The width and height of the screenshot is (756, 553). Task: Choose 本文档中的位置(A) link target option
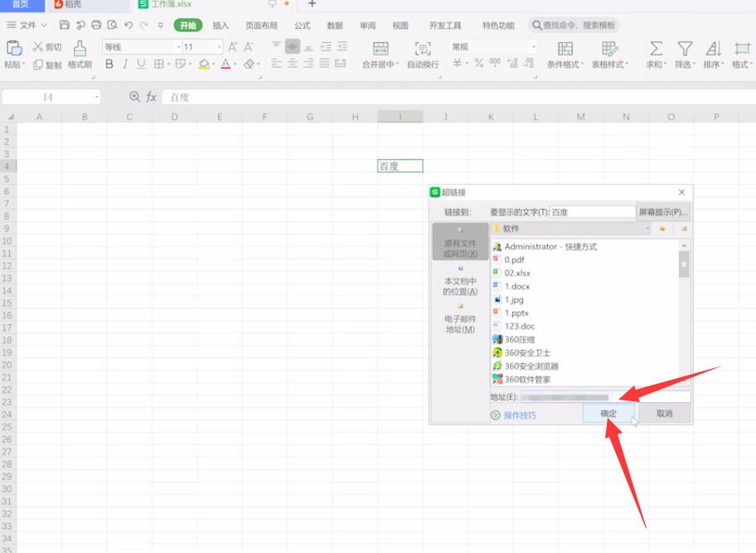[460, 282]
